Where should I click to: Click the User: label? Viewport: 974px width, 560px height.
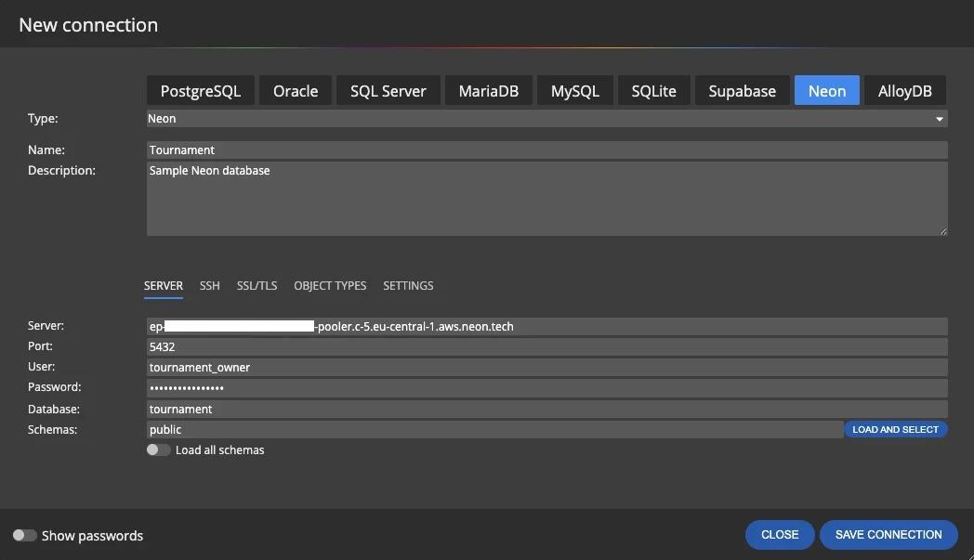tap(41, 367)
